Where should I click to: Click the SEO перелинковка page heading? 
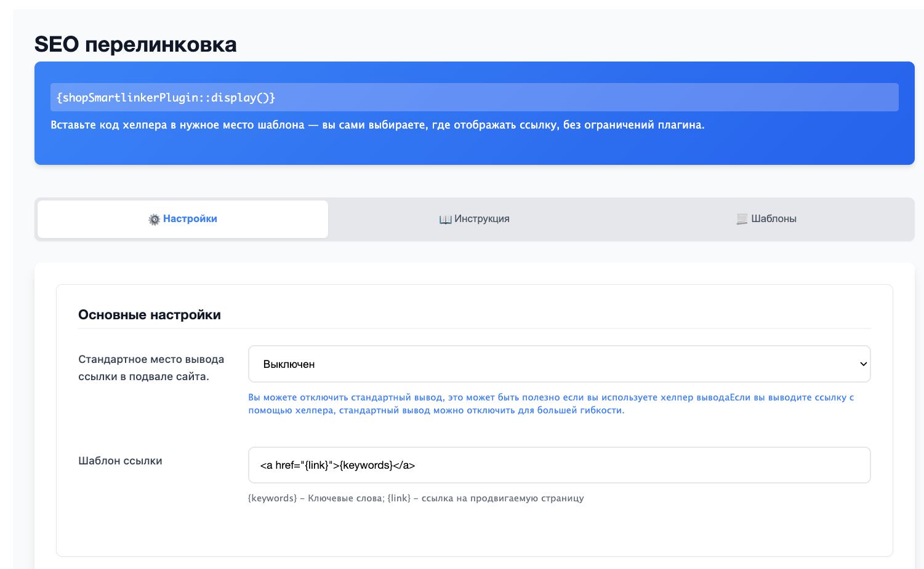(x=135, y=45)
